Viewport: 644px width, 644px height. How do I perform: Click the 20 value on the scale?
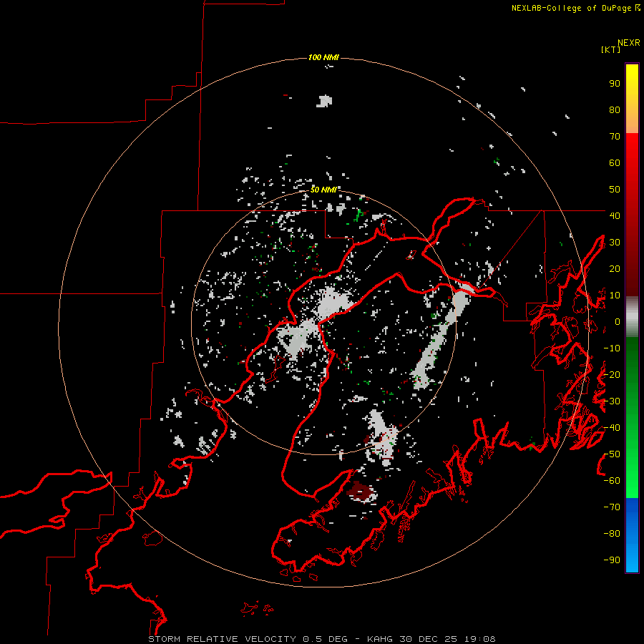point(615,268)
